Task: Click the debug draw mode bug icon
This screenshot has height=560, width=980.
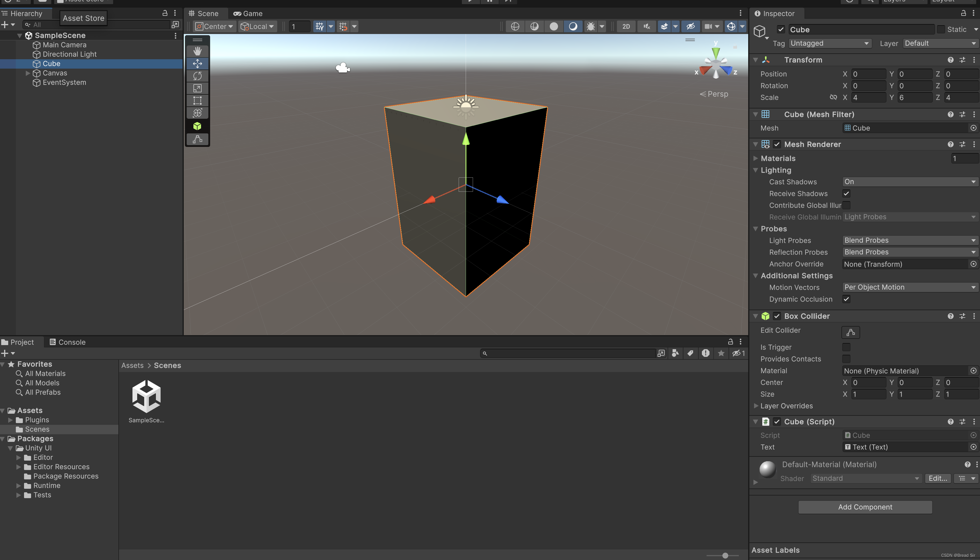Action: tap(591, 26)
